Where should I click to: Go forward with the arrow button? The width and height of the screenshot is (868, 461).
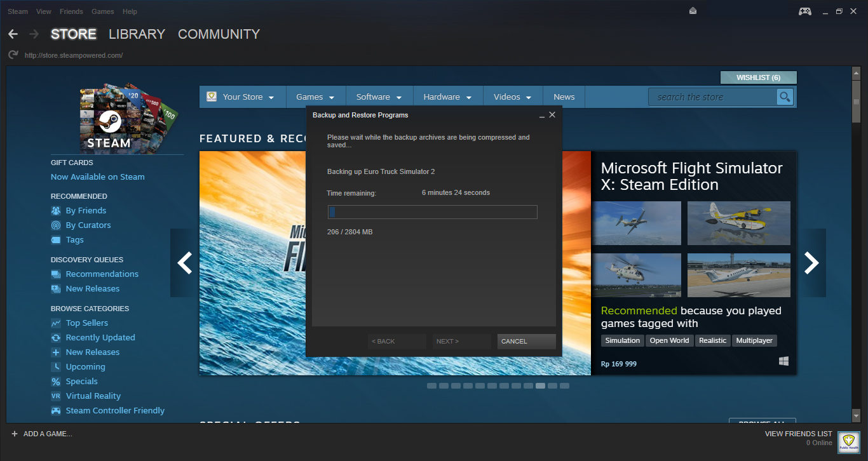[x=34, y=34]
